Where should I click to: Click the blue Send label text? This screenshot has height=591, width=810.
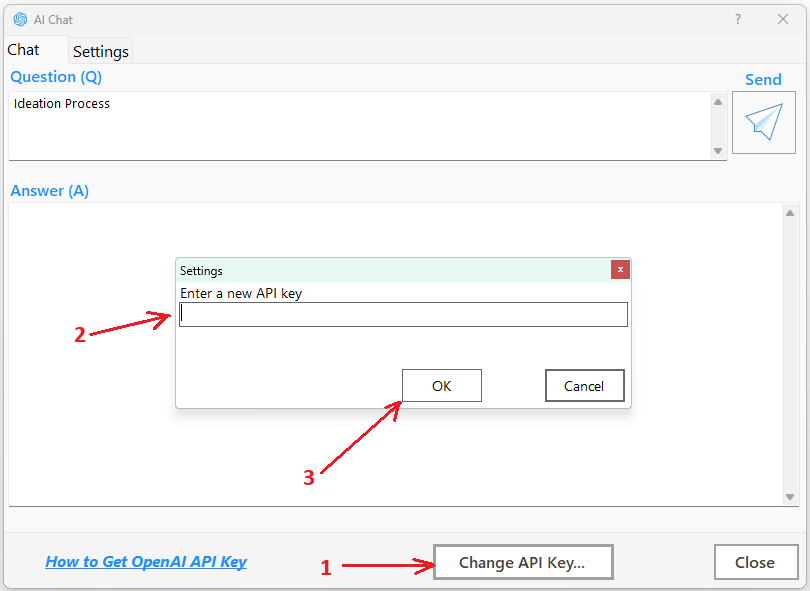[x=763, y=80]
